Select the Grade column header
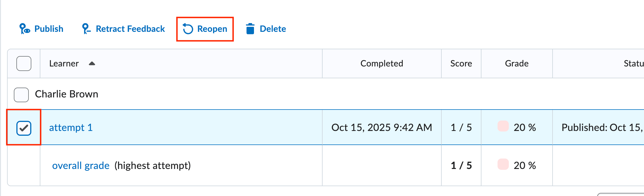Viewport: 644px width, 196px height. point(516,63)
